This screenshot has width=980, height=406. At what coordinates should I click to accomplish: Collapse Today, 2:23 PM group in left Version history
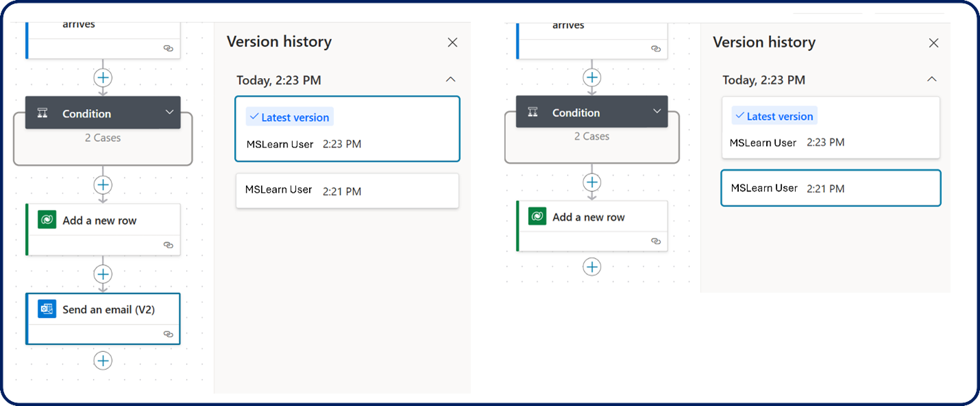[450, 80]
